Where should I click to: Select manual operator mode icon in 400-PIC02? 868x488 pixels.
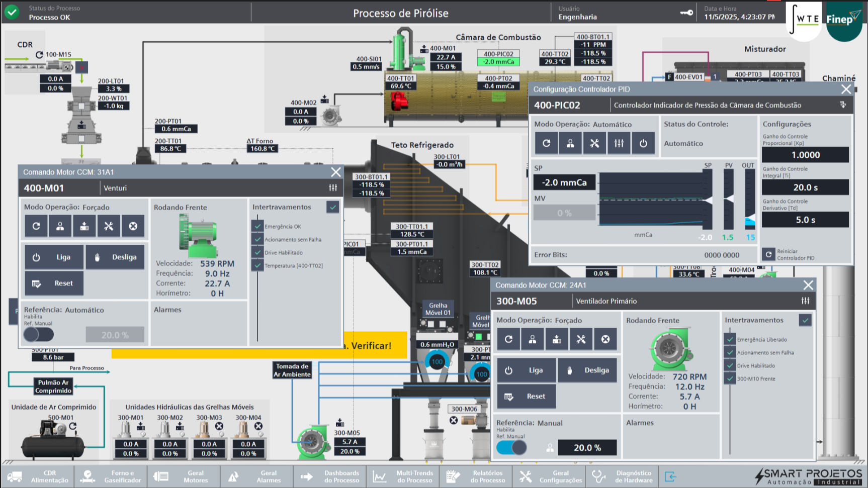(x=570, y=143)
